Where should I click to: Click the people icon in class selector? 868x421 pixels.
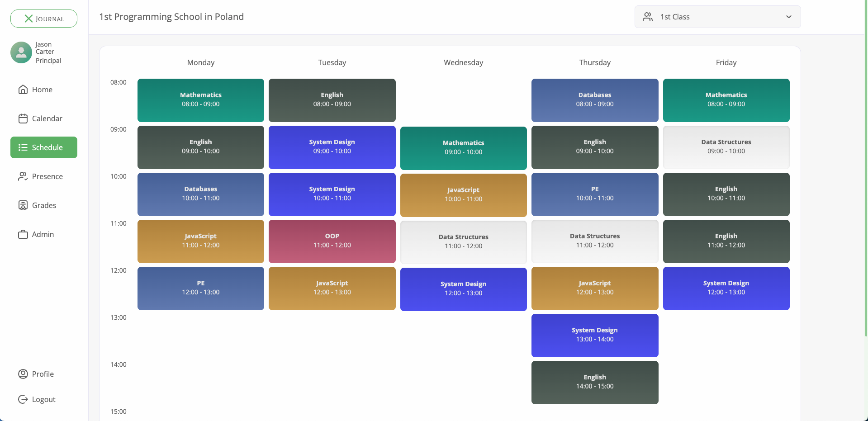click(648, 17)
